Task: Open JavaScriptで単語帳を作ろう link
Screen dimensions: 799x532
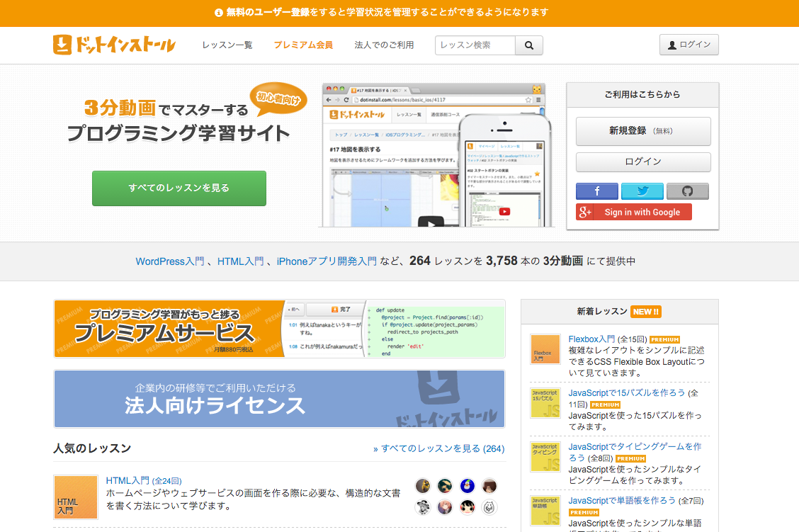Action: pyautogui.click(x=622, y=500)
